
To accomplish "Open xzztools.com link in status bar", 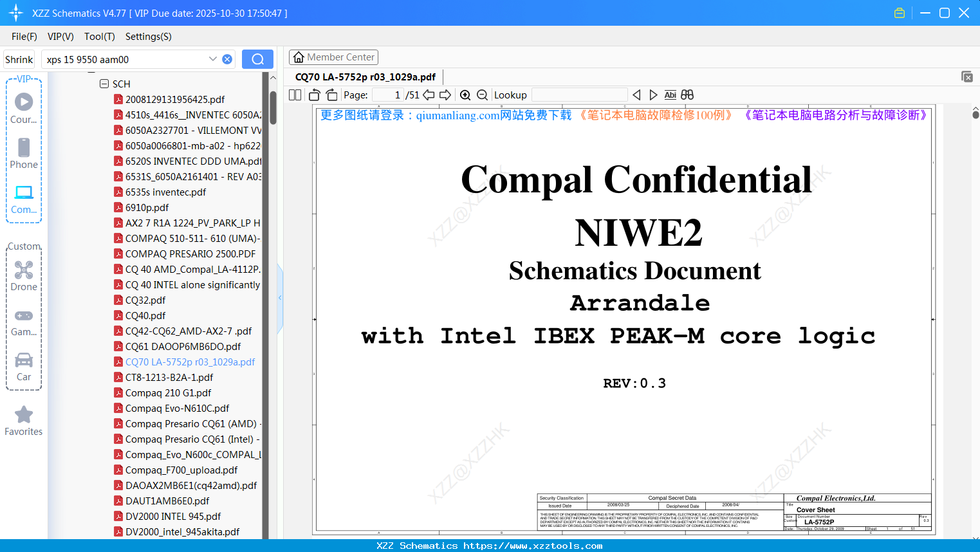I will [x=533, y=546].
